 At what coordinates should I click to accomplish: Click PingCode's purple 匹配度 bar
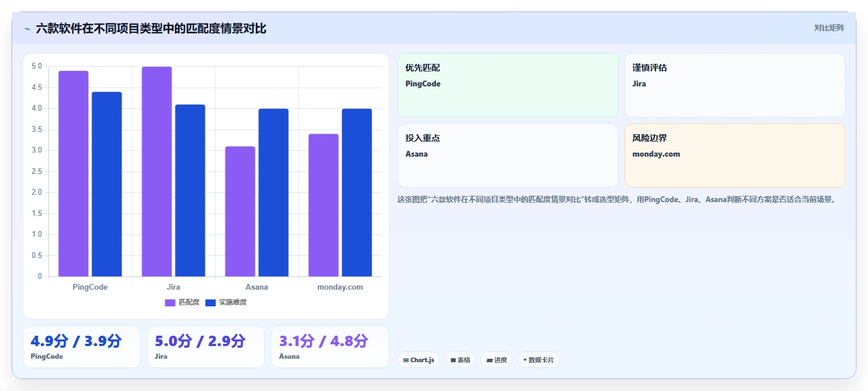tap(73, 173)
